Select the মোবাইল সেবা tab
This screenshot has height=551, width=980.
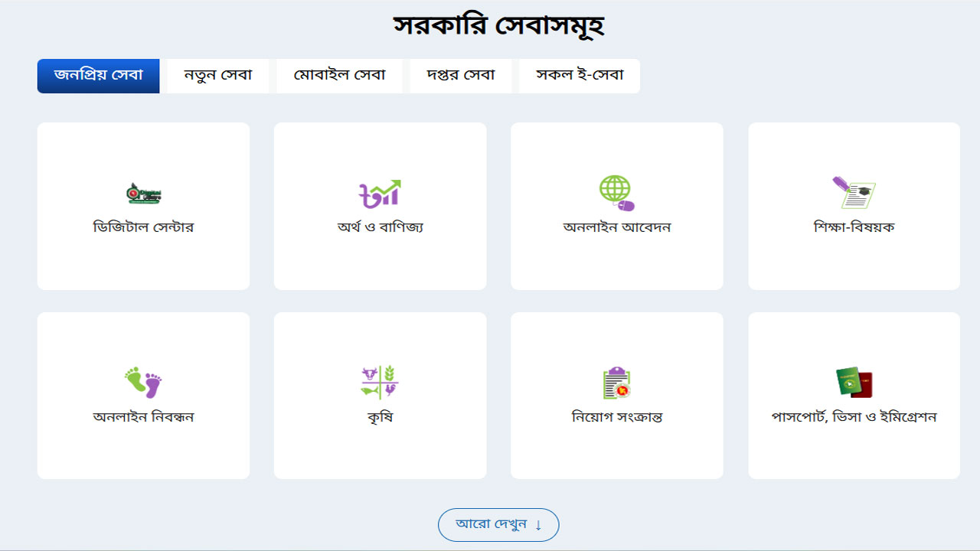point(339,76)
